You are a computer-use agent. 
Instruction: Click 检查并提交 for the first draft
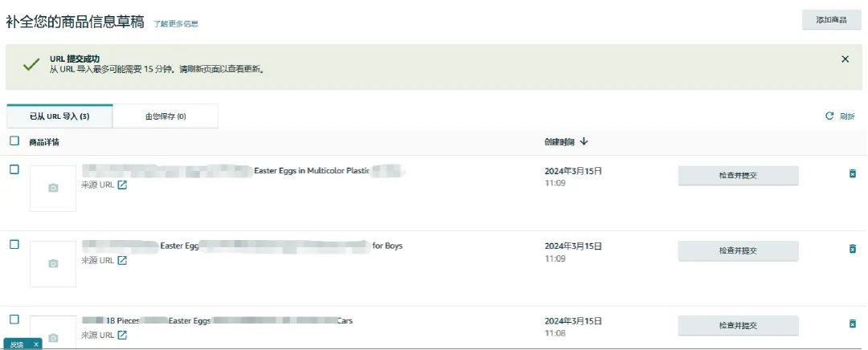(x=738, y=176)
